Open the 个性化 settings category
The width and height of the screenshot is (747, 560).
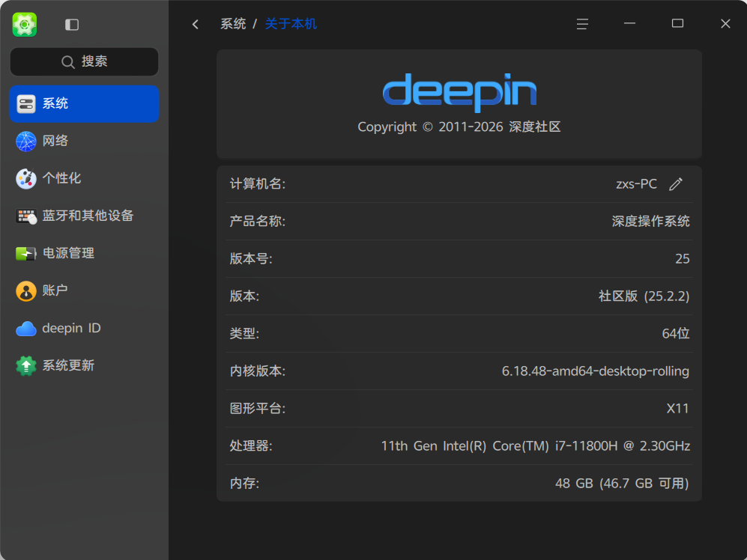[x=85, y=179]
